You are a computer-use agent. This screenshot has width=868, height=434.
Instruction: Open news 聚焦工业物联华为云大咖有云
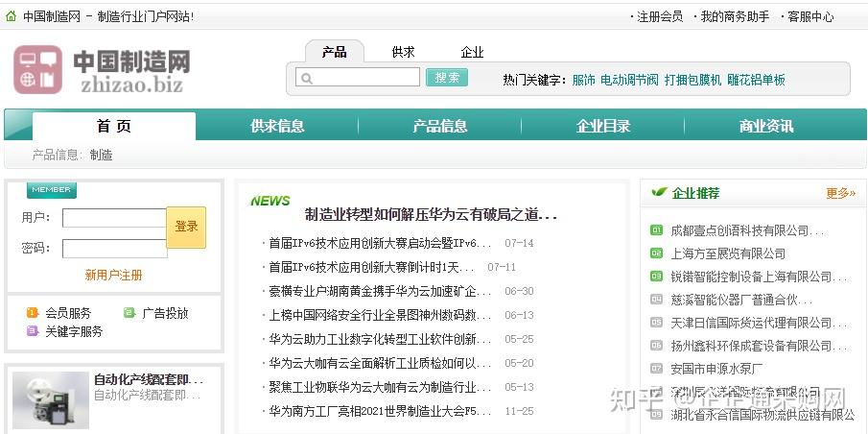click(380, 387)
